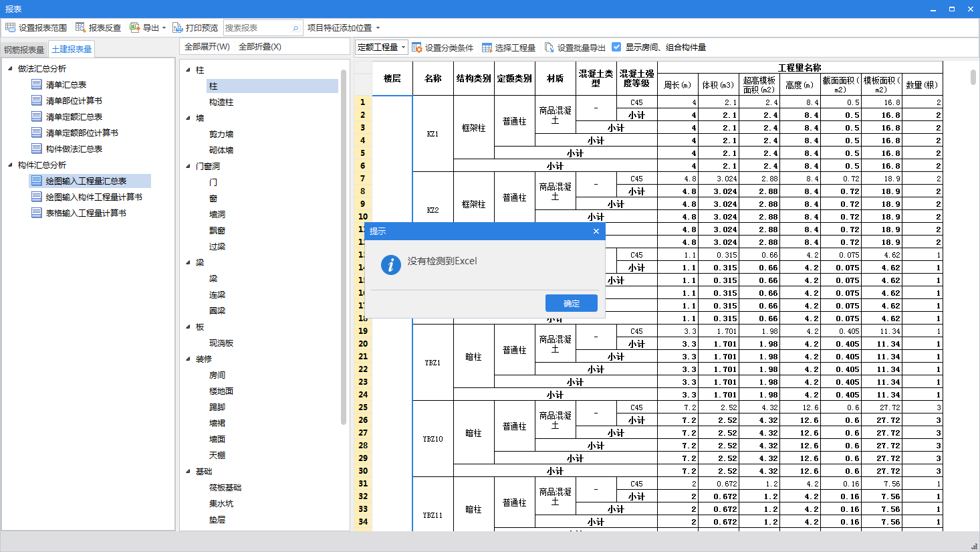Click 全部展开(W) button
This screenshot has width=980, height=552.
tap(207, 47)
